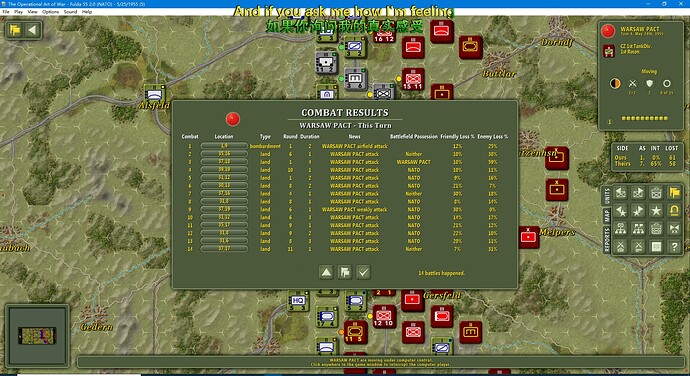Click the flags icon in Combat Results dialog
The image size is (690, 376).
pos(345,272)
